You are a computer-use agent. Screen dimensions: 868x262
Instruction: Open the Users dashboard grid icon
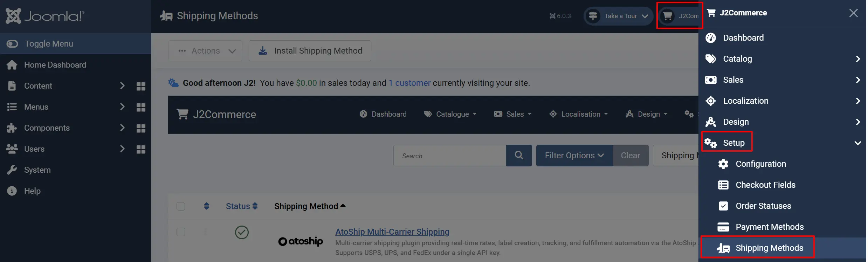pyautogui.click(x=141, y=149)
